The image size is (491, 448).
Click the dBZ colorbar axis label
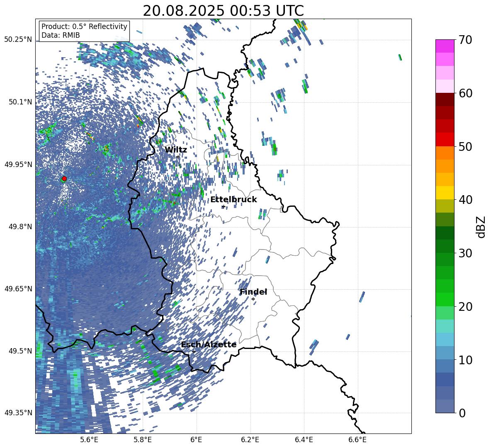[x=481, y=227]
